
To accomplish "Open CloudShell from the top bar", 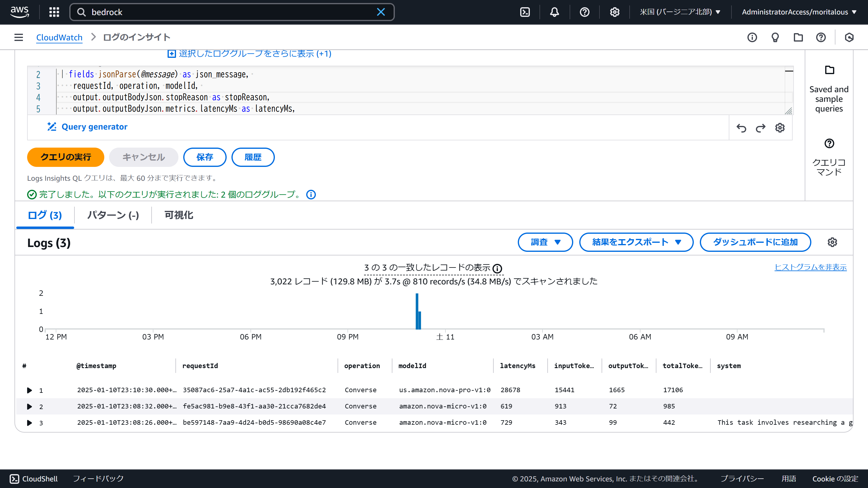I will [525, 12].
